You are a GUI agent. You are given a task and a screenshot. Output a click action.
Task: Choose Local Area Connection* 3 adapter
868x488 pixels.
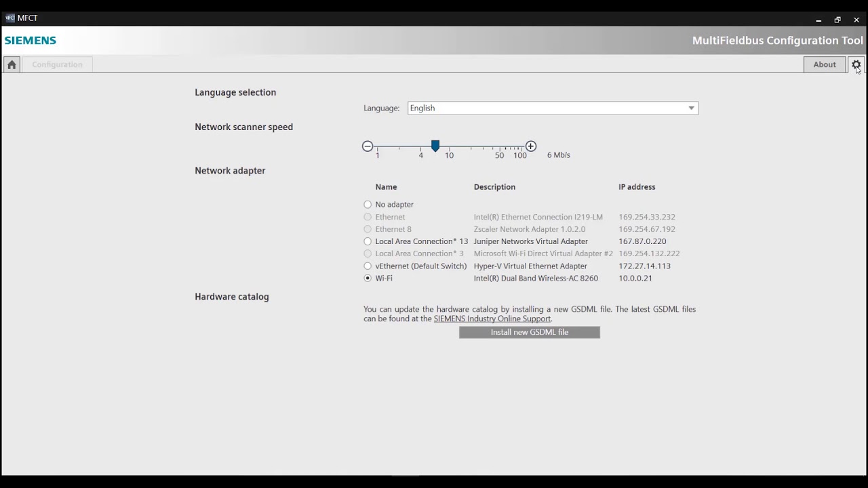pyautogui.click(x=368, y=253)
